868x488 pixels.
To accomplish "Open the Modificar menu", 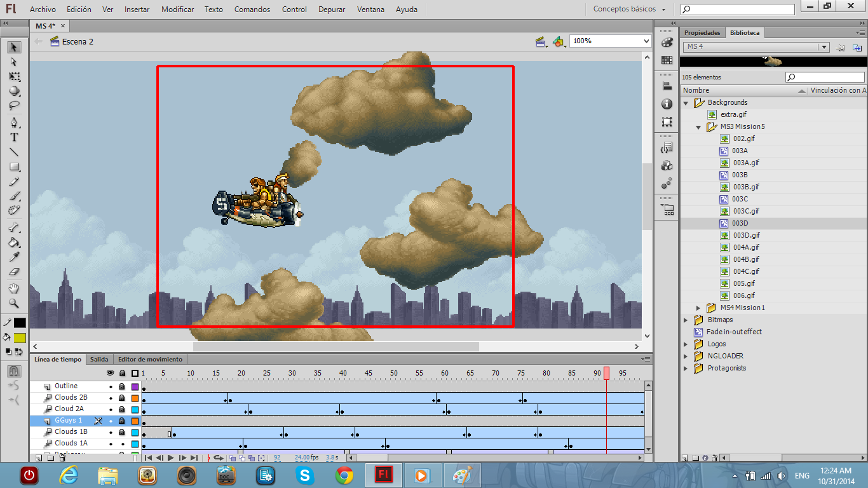I will 178,10.
